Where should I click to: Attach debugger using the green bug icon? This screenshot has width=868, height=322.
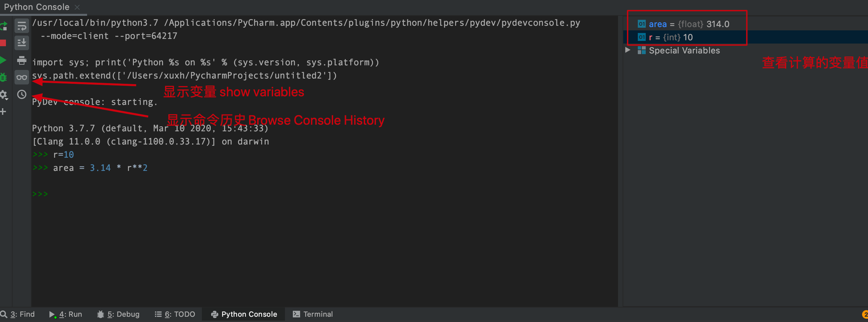[3, 77]
